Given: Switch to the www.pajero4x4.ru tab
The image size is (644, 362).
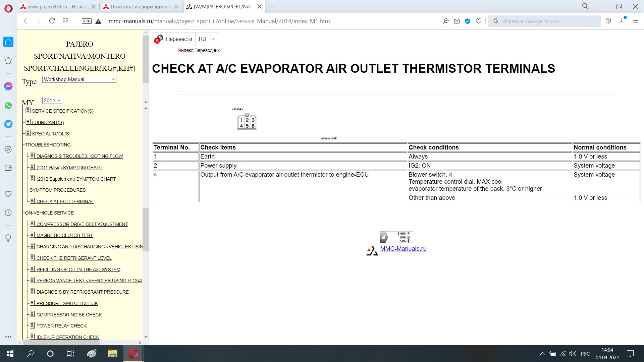Looking at the screenshot, I should tap(57, 6).
